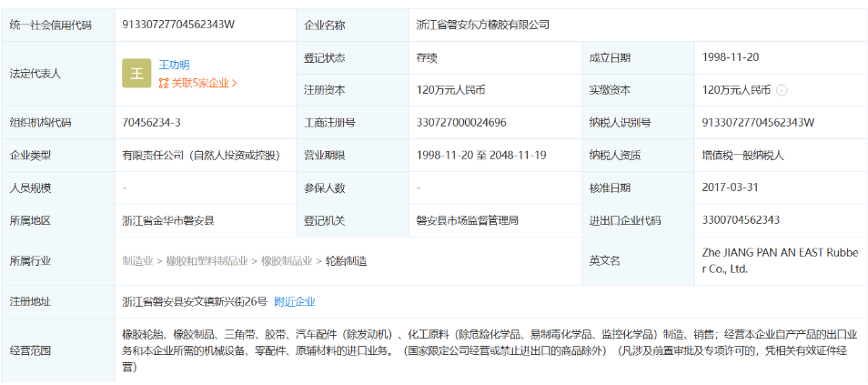Select 制造业 in the industry breadcrumb

[137, 261]
